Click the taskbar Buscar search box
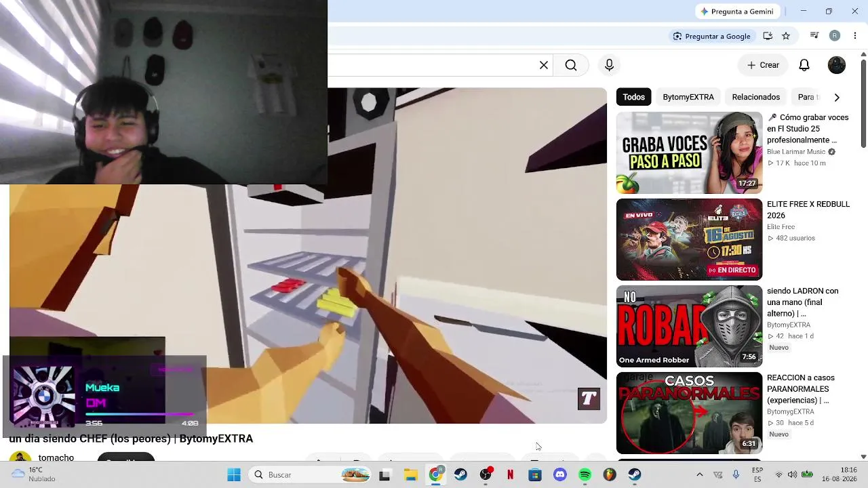Image resolution: width=868 pixels, height=488 pixels. pyautogui.click(x=309, y=474)
